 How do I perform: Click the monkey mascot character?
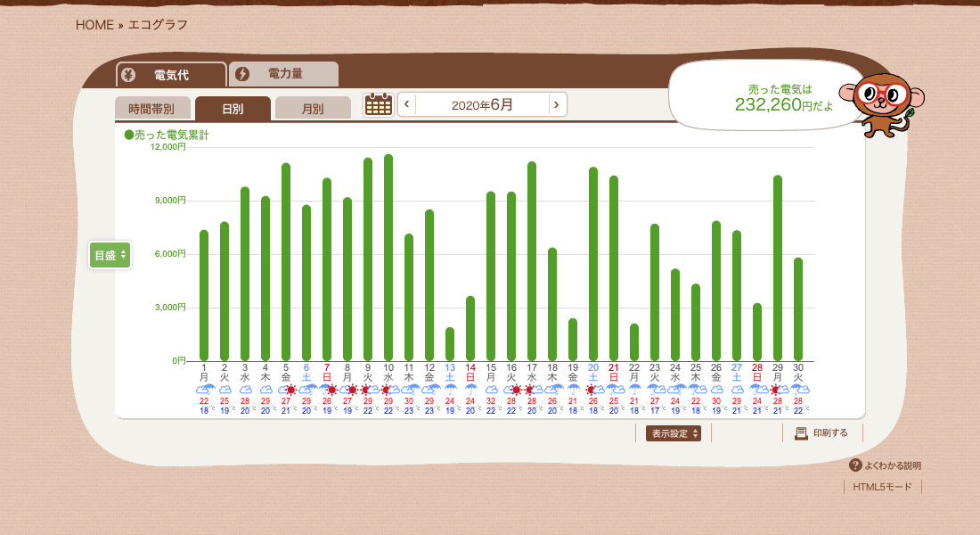pos(883,103)
